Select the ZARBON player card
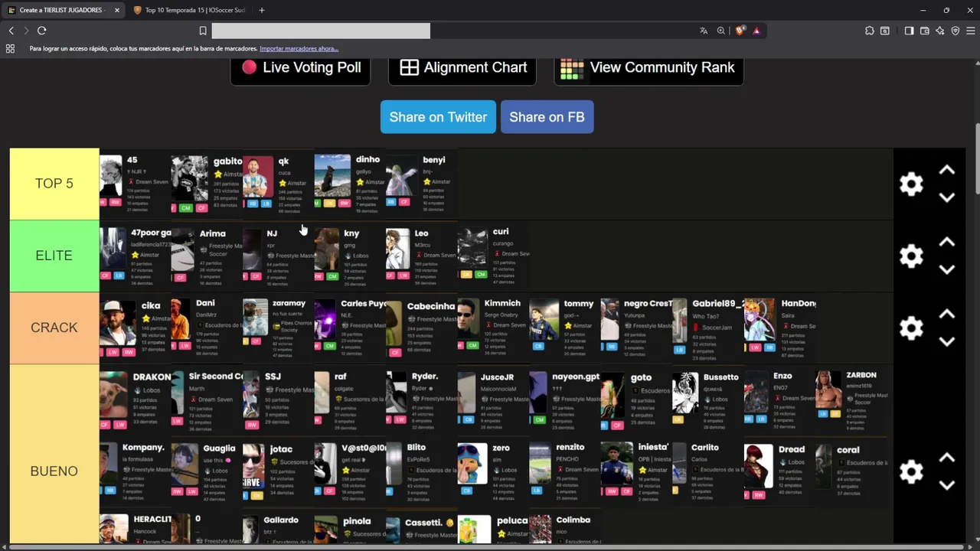 click(x=852, y=399)
